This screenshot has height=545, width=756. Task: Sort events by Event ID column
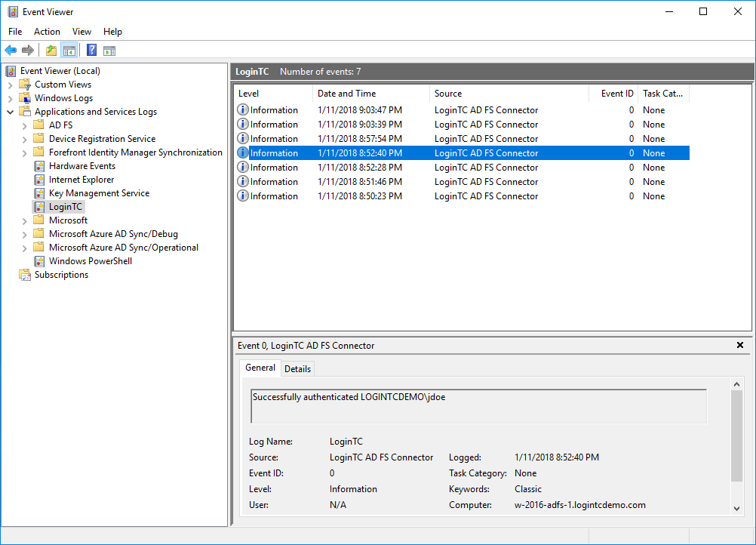coord(613,94)
